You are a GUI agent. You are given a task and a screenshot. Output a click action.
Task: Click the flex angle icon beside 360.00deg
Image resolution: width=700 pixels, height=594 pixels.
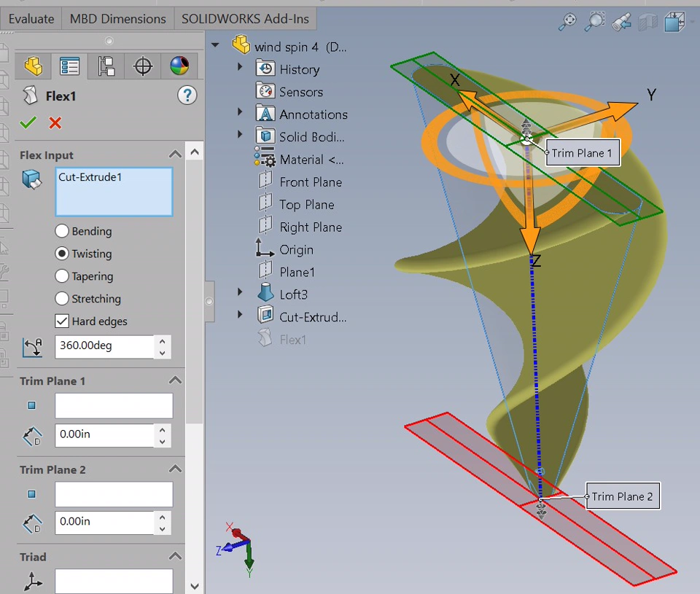pyautogui.click(x=32, y=347)
